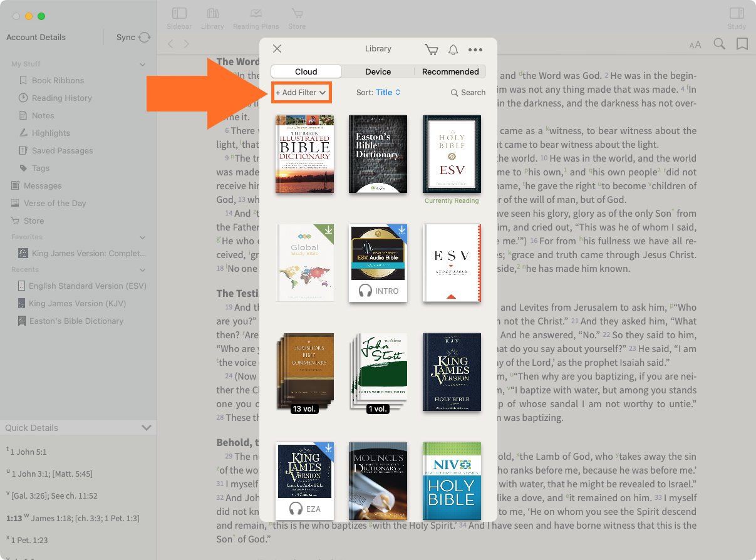
Task: Switch to the Recommended tab
Action: pos(450,71)
